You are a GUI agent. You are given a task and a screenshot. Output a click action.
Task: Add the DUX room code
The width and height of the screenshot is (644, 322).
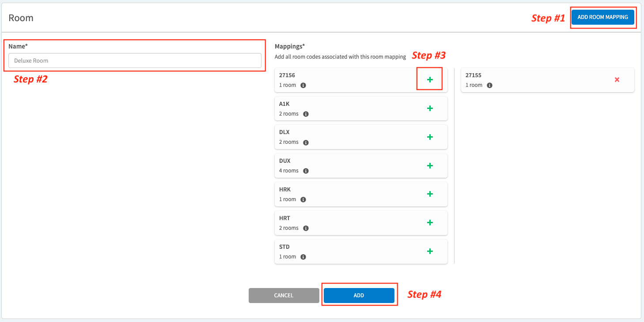[430, 166]
